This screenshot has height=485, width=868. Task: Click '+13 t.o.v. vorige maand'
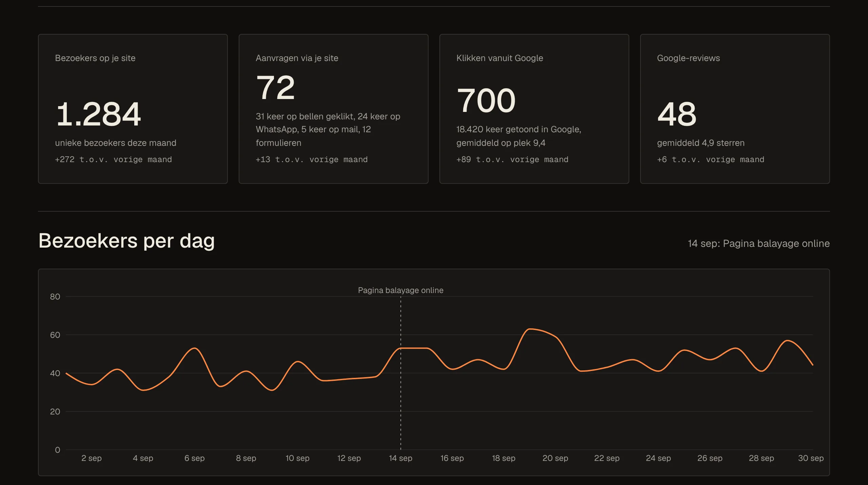tap(312, 159)
